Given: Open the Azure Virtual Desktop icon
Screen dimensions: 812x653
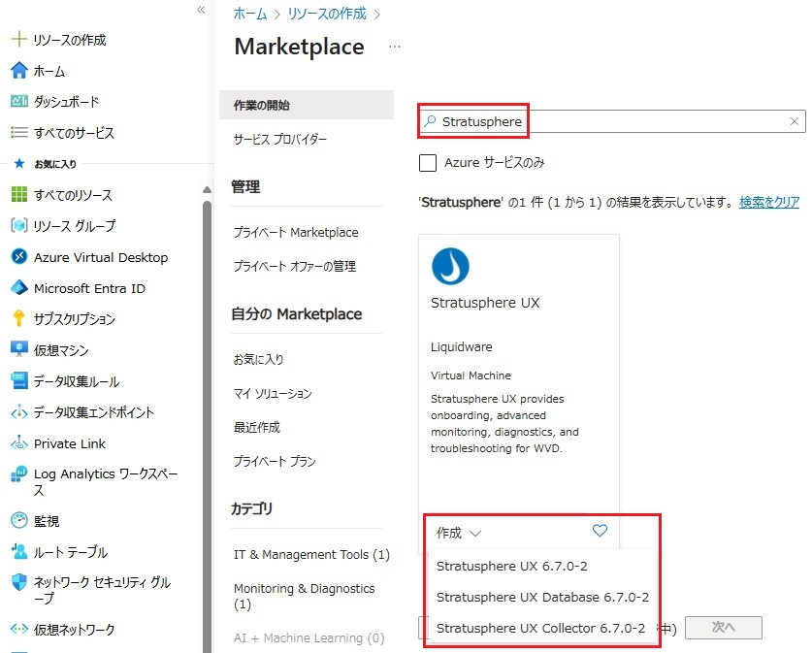Looking at the screenshot, I should (19, 256).
